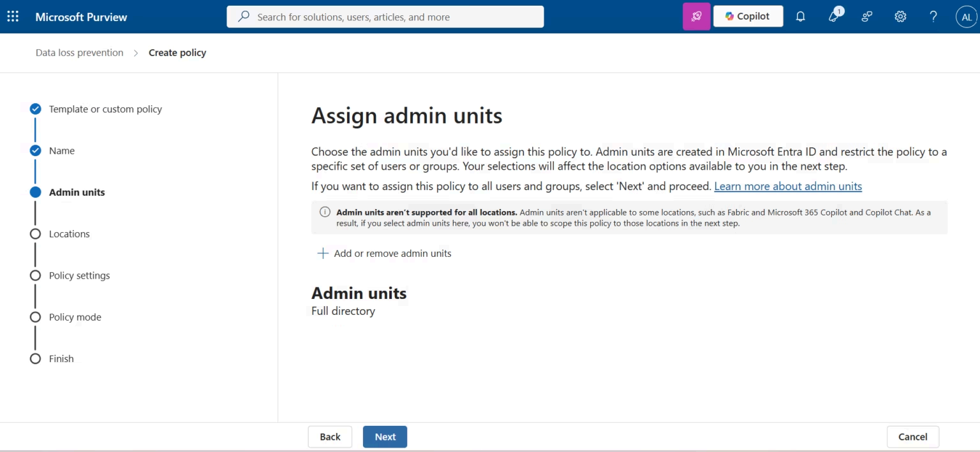Viewport: 980px width, 452px height.
Task: Click the magnifier icon in search box
Action: click(243, 17)
